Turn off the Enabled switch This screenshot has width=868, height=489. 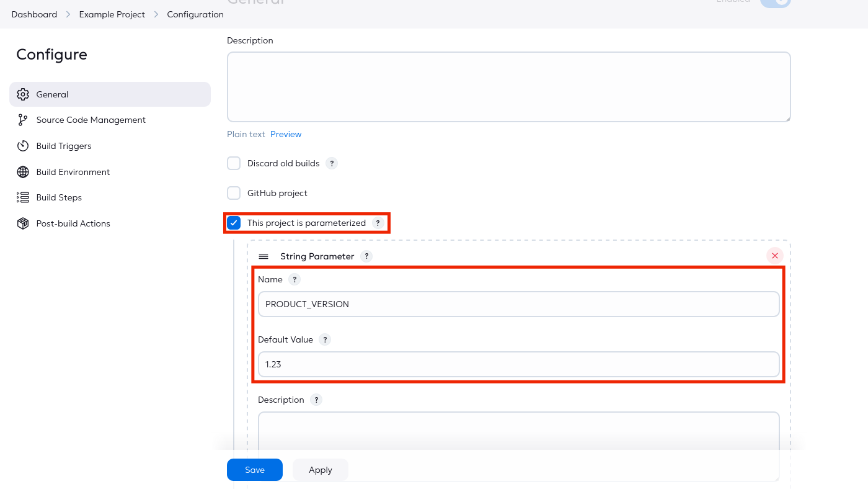pos(775,3)
